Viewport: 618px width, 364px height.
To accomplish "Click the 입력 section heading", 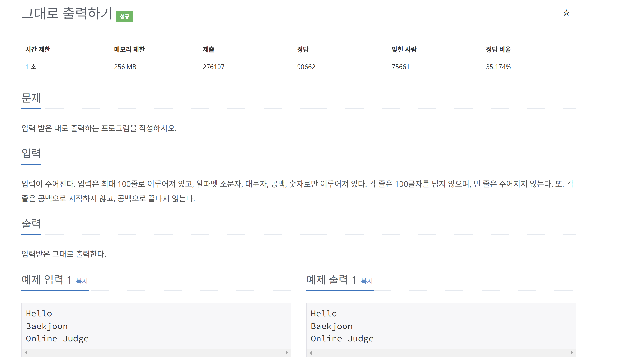I will 31,154.
